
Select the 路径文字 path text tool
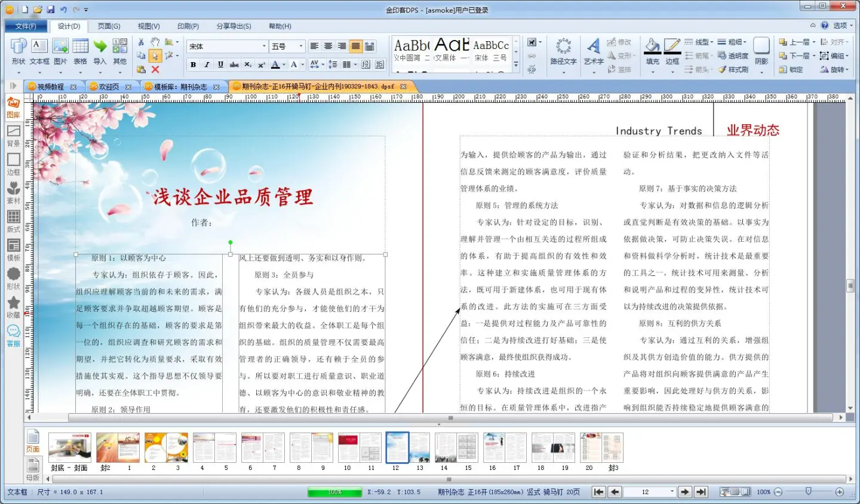coord(563,51)
